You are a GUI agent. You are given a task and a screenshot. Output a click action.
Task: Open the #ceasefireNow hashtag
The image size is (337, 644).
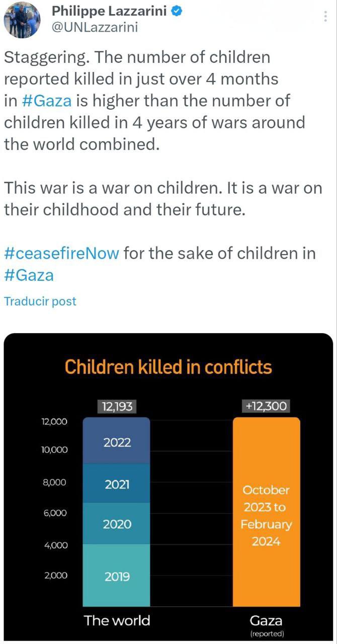pos(61,253)
